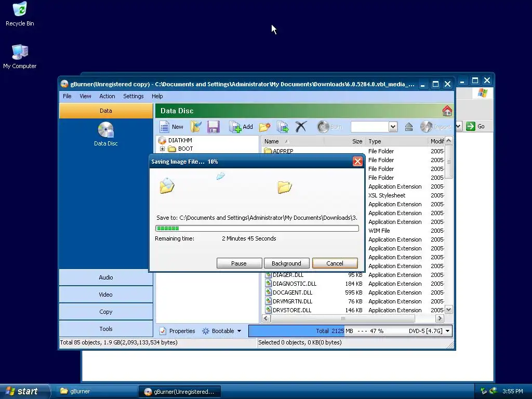The height and width of the screenshot is (399, 532).
Task: Click the green Go arrow in background window
Action: 471,126
